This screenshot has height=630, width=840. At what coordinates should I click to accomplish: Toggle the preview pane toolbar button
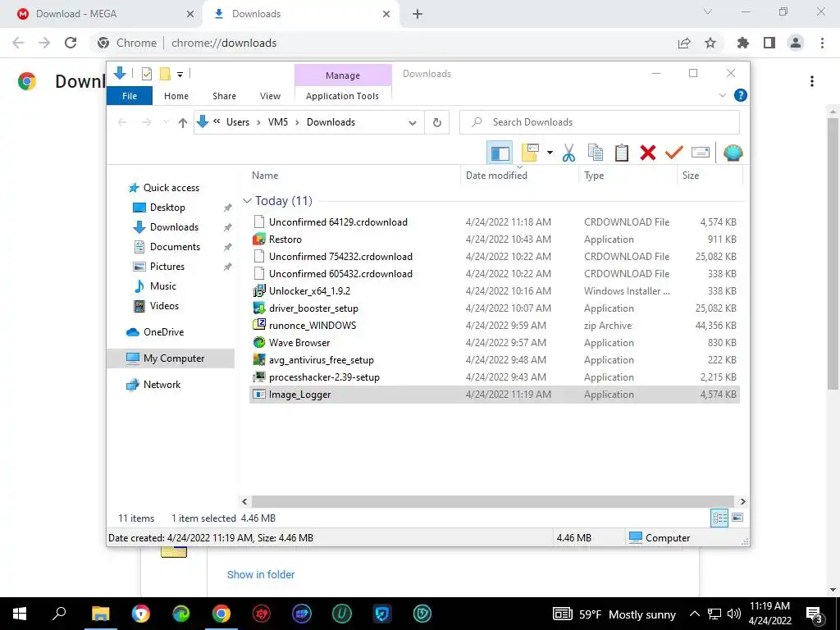click(x=500, y=153)
